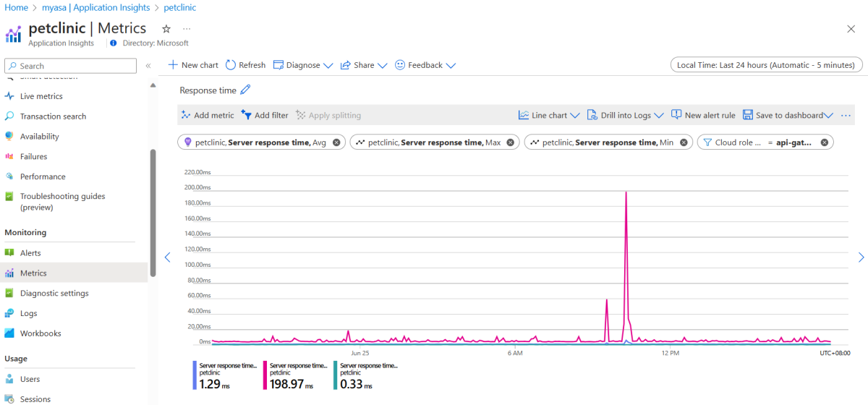Click the pencil icon to rename chart
The image size is (868, 405).
245,90
